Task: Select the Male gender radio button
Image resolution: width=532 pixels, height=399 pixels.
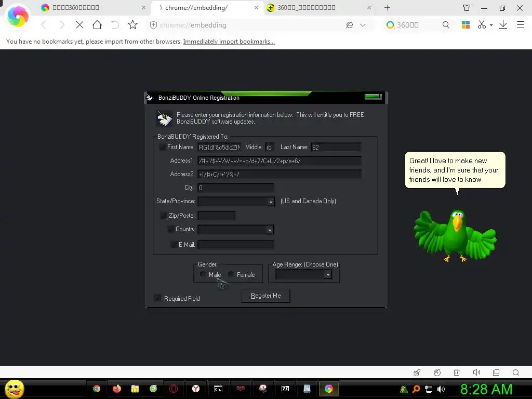Action: tap(203, 274)
